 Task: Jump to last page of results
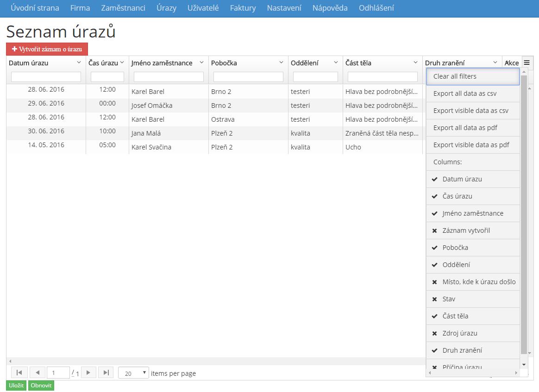pos(106,373)
